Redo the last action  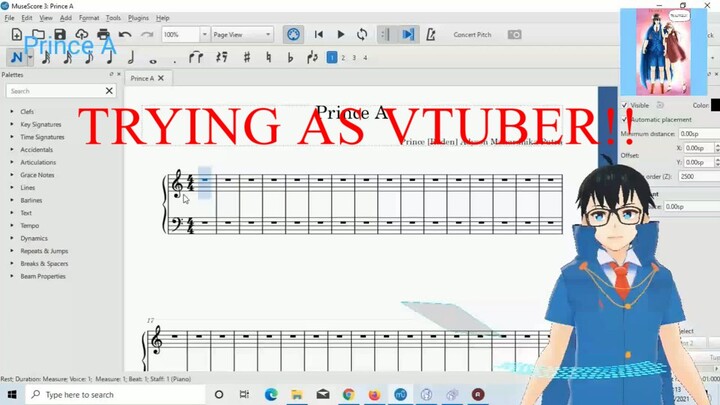[147, 34]
